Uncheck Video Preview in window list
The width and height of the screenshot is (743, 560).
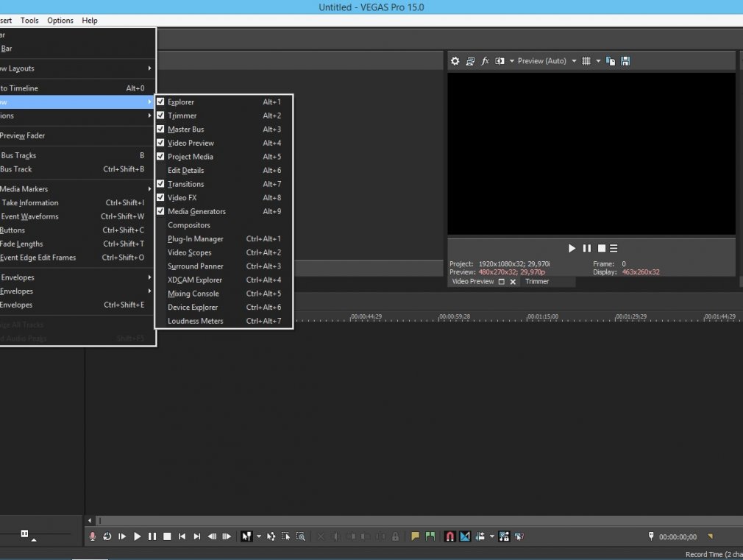point(160,143)
